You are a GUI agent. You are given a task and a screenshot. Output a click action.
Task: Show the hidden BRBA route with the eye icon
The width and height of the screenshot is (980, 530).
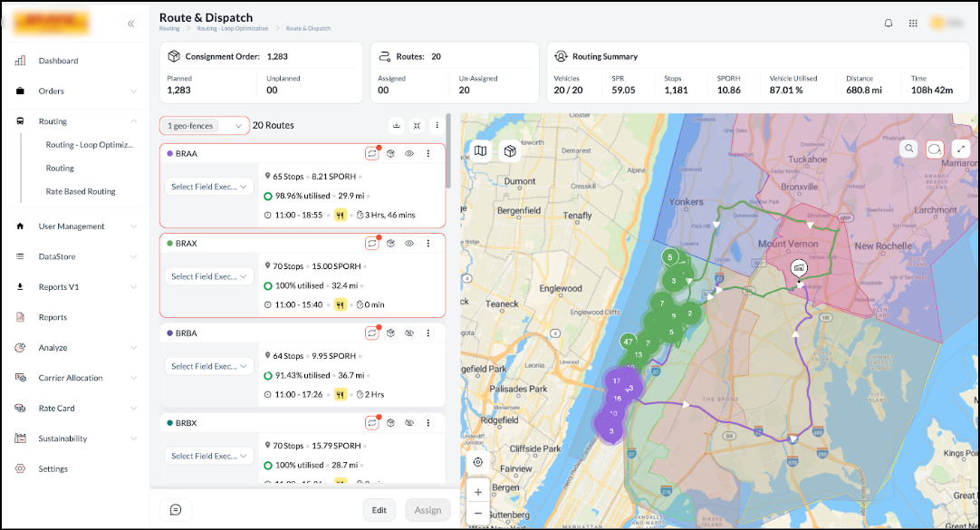tap(409, 333)
